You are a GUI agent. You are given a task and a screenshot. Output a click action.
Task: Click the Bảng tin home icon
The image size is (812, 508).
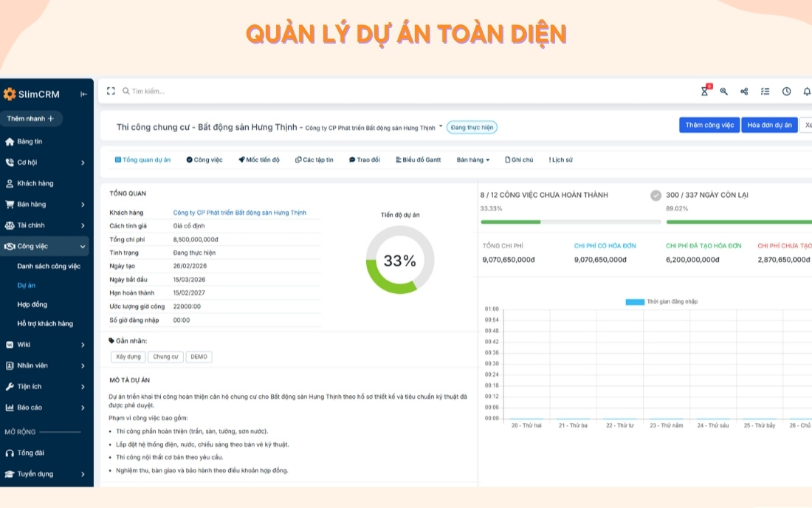tap(10, 141)
